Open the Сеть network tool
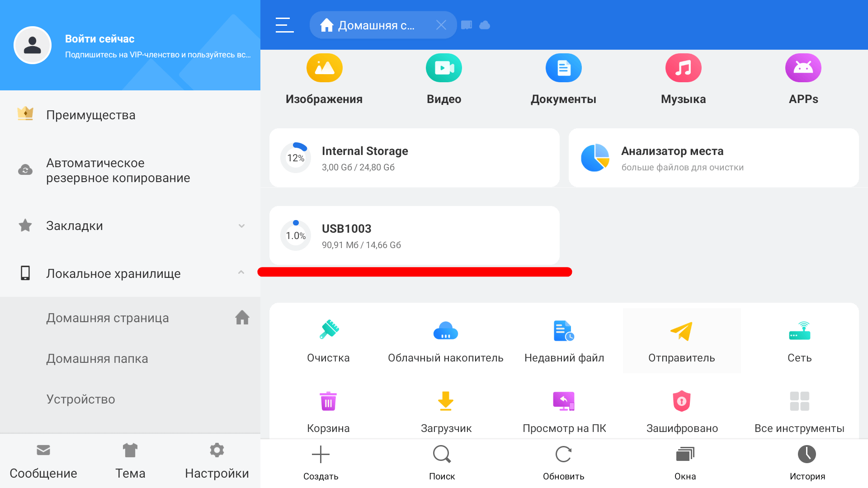The image size is (868, 488). 800,341
